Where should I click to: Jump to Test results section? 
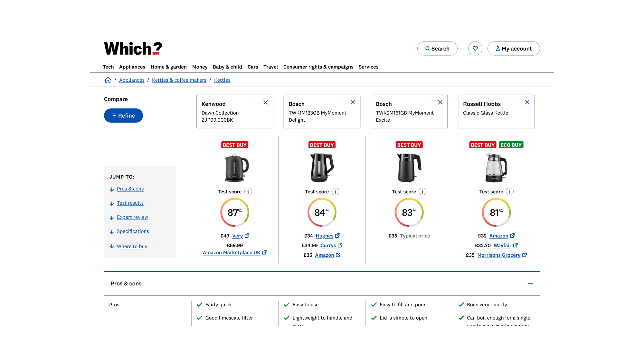(130, 203)
